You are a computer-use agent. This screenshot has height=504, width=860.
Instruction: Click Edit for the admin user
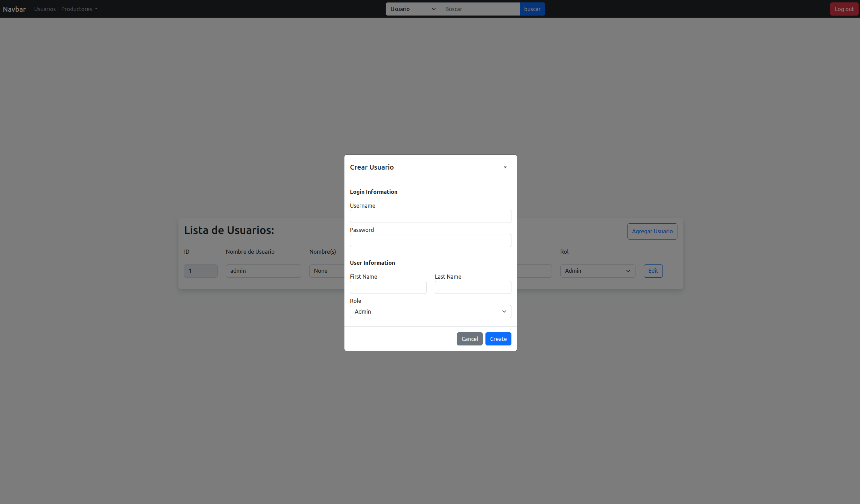tap(653, 271)
